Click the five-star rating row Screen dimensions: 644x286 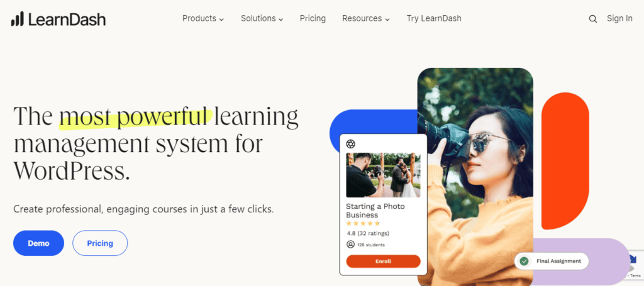point(363,224)
